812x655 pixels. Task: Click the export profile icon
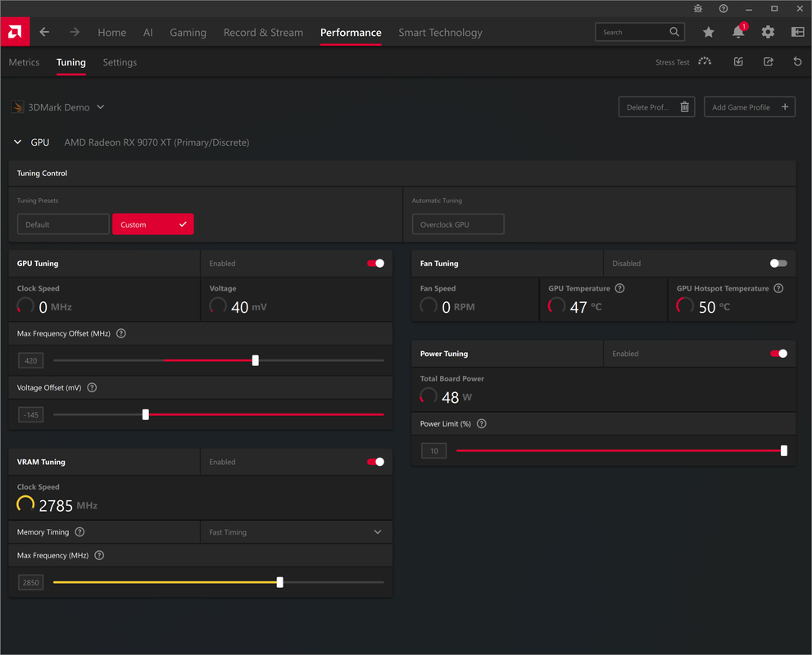tap(769, 61)
